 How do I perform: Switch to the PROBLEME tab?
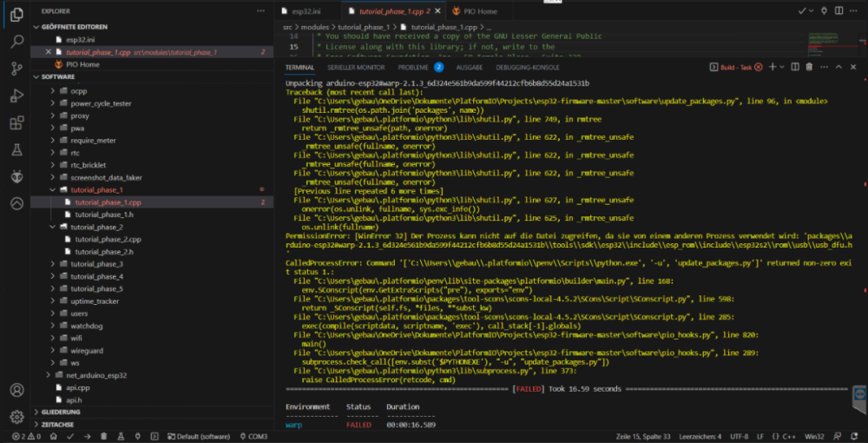[413, 67]
